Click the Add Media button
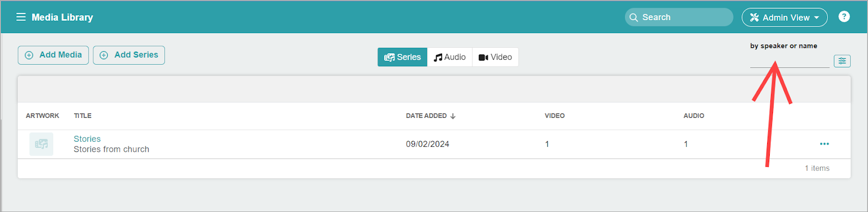The width and height of the screenshot is (868, 212). point(53,55)
